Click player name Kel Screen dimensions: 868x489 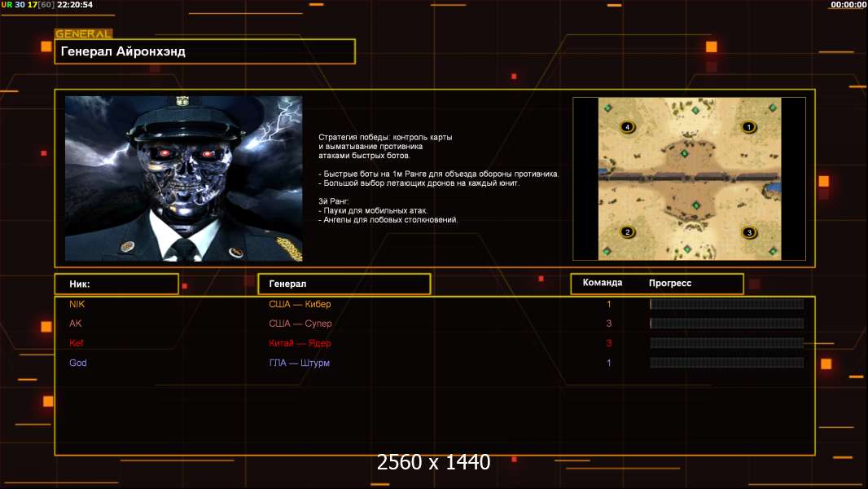(x=77, y=343)
